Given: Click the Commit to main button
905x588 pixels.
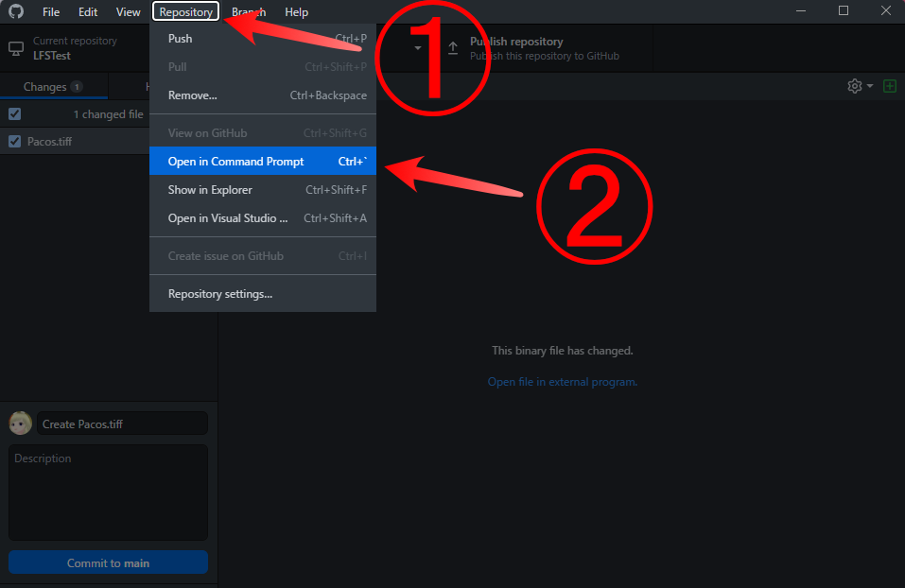Looking at the screenshot, I should (x=108, y=562).
